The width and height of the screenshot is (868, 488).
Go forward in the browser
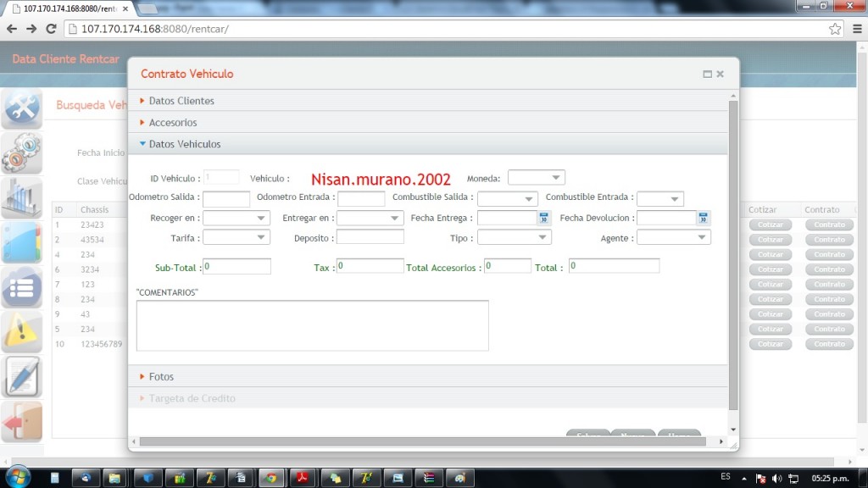[31, 29]
